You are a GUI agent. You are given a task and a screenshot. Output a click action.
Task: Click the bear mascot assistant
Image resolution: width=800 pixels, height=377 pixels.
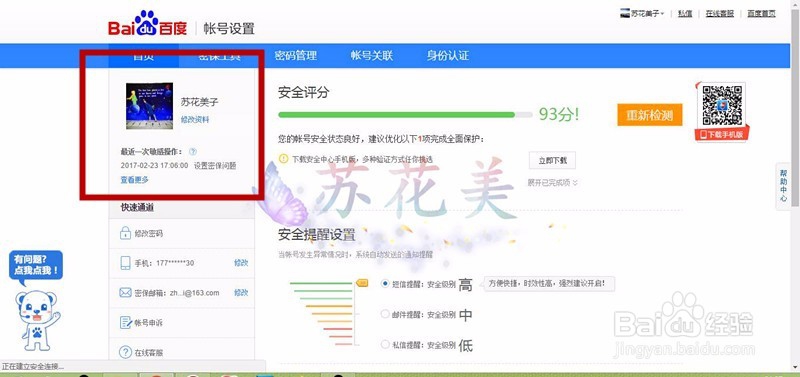pyautogui.click(x=37, y=320)
